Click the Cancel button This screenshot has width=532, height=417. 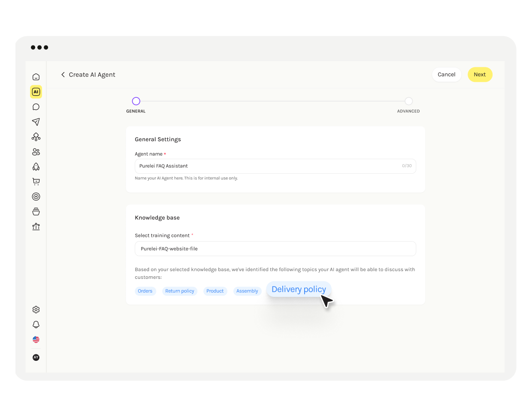(446, 75)
